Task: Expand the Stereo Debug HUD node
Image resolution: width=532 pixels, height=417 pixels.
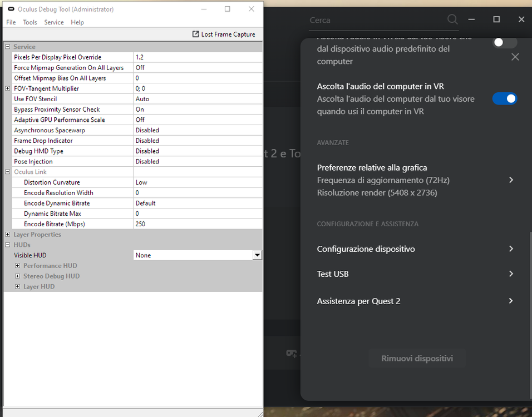Action: coord(17,276)
